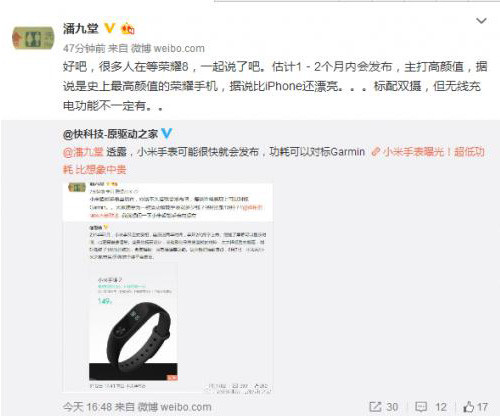The width and height of the screenshot is (500, 416).
Task: Open the 潘九堂 username link
Action: (81, 28)
